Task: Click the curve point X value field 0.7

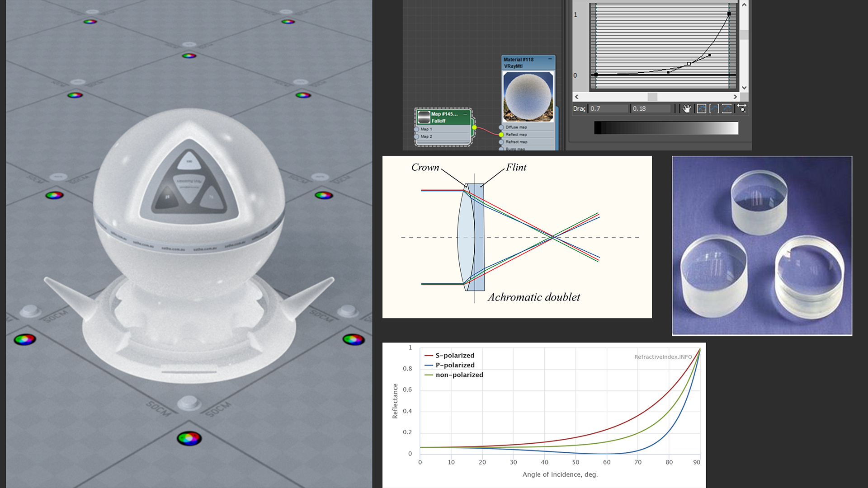Action: click(x=609, y=108)
